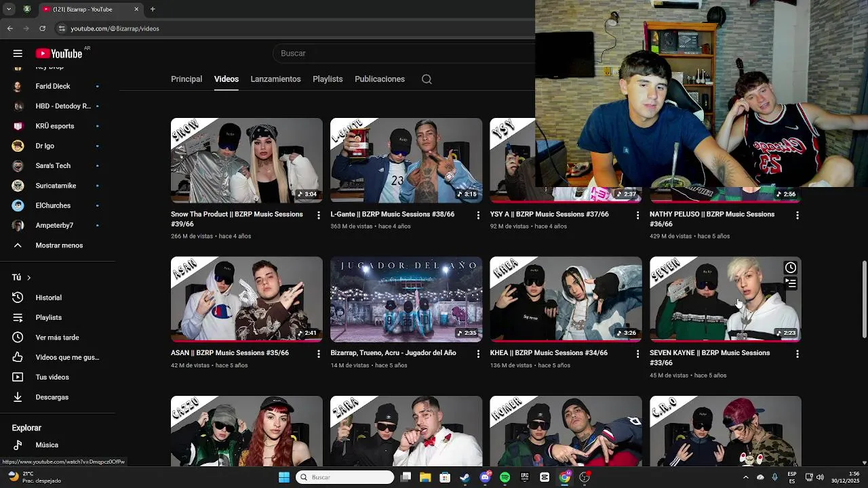Image resolution: width=868 pixels, height=488 pixels.
Task: Open Spotify from the taskbar
Action: 505,477
